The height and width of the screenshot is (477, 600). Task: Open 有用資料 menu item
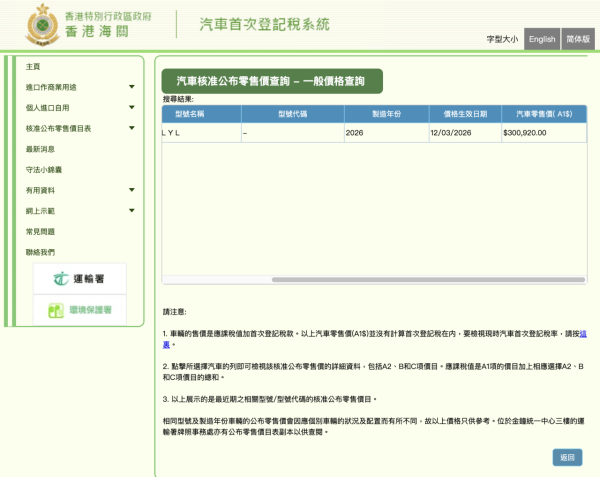point(40,190)
